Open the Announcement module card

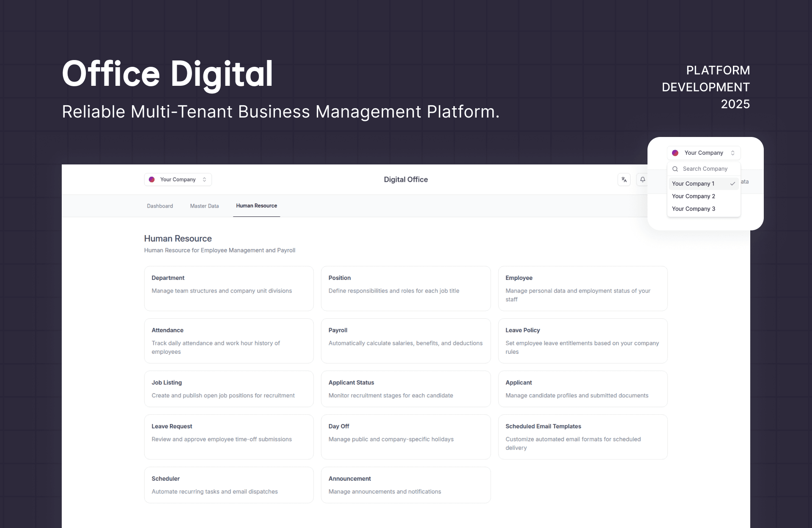coord(406,484)
